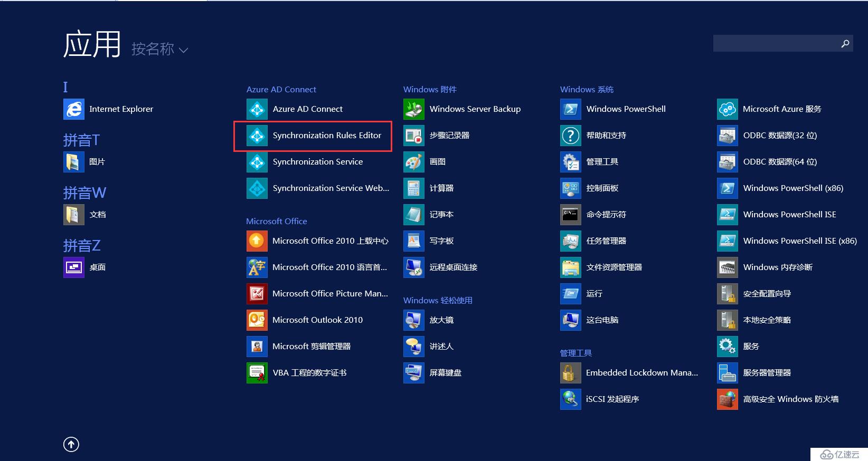Click the magnifier search button
The width and height of the screenshot is (868, 461).
pyautogui.click(x=845, y=43)
